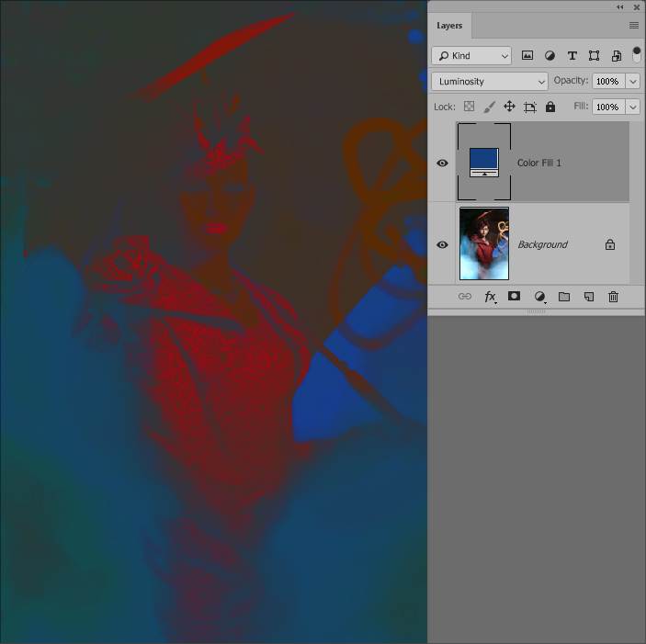Screen dimensions: 646x644
Task: Click the Link layers icon
Action: (464, 297)
